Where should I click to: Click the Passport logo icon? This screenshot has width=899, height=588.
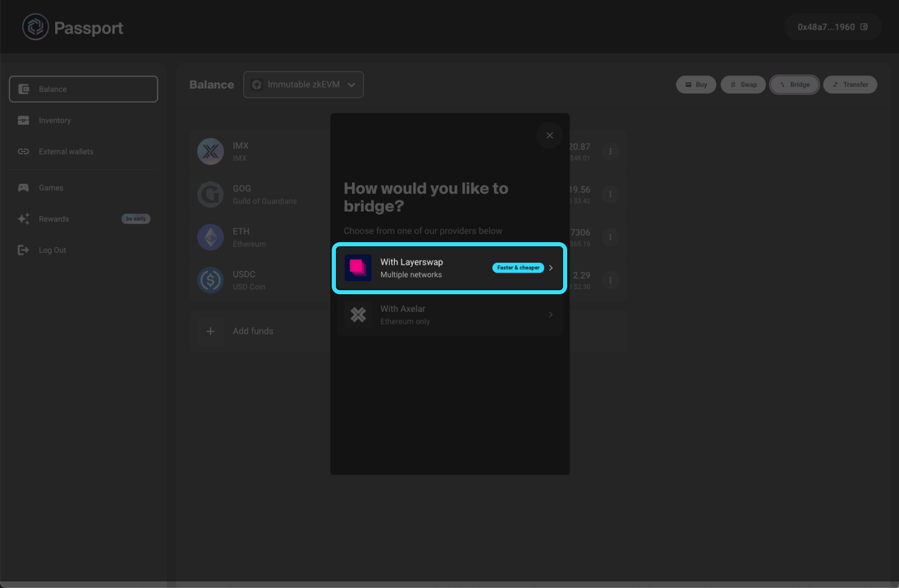click(x=35, y=27)
